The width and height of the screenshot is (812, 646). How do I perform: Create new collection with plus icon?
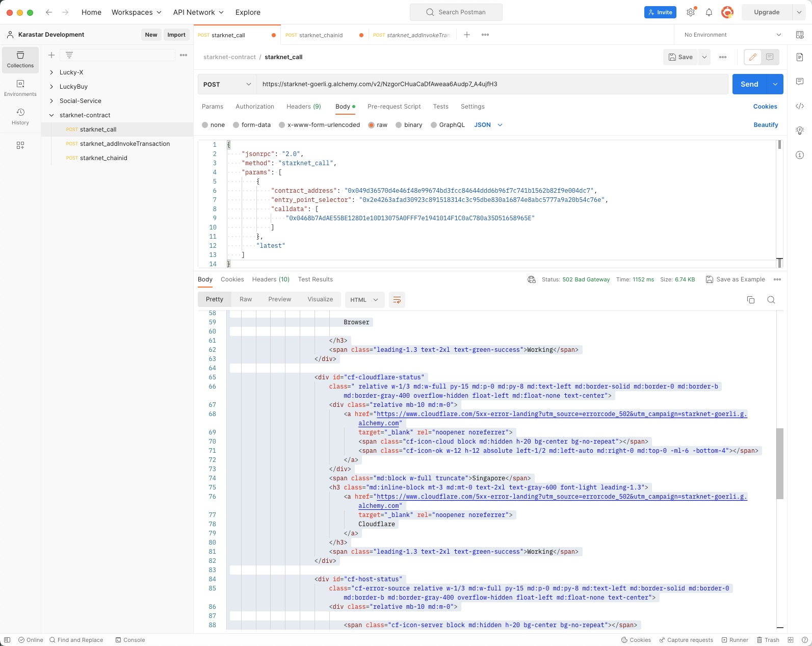51,55
